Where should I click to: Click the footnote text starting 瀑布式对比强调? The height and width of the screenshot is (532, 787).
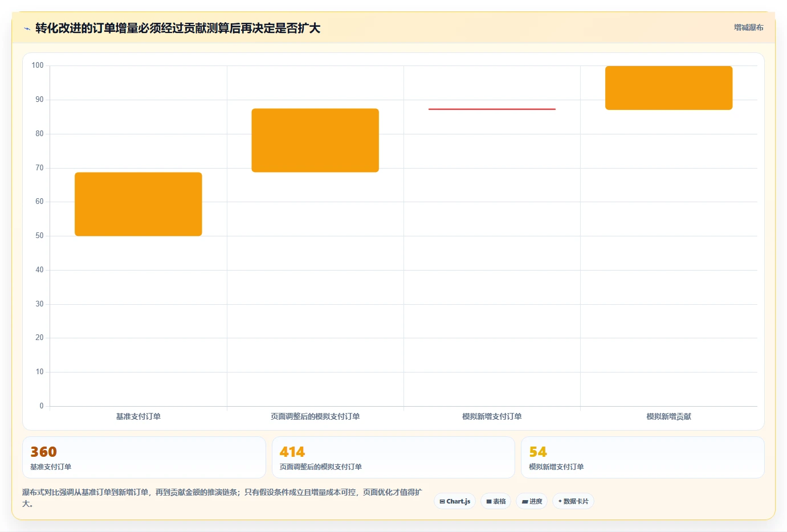pos(222,498)
